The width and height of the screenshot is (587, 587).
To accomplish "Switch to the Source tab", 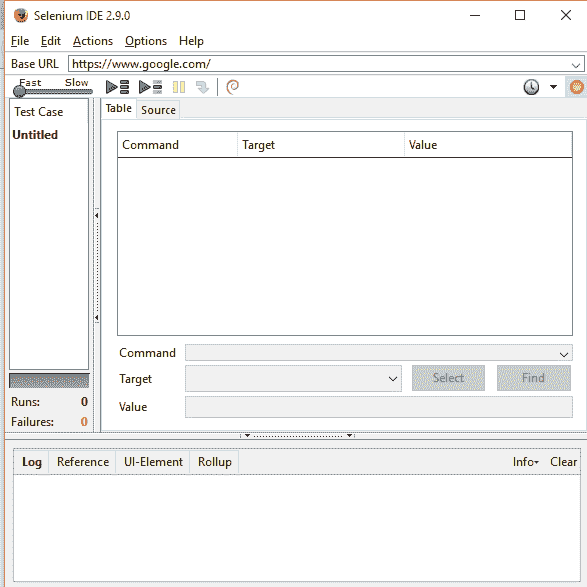I will coord(158,110).
